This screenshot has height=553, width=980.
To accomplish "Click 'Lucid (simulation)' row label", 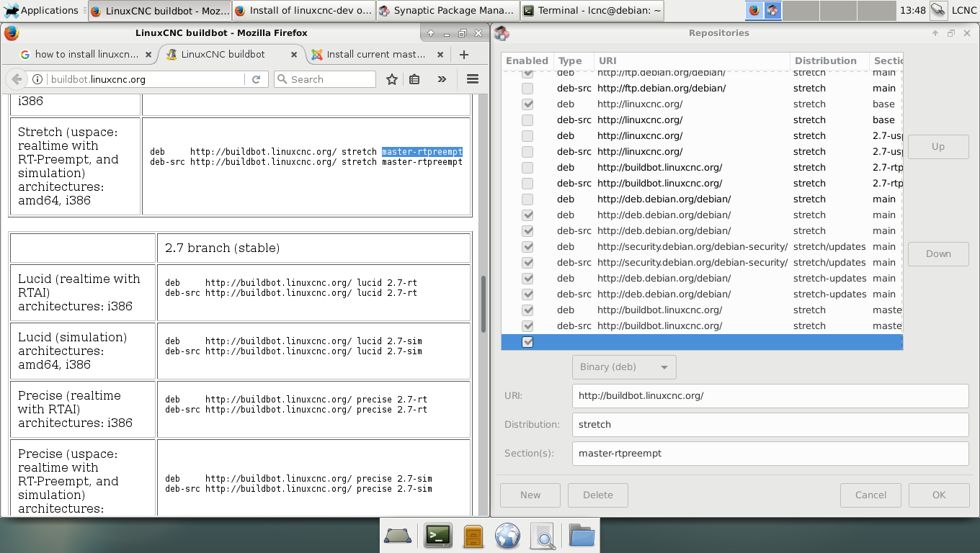I will 72,337.
